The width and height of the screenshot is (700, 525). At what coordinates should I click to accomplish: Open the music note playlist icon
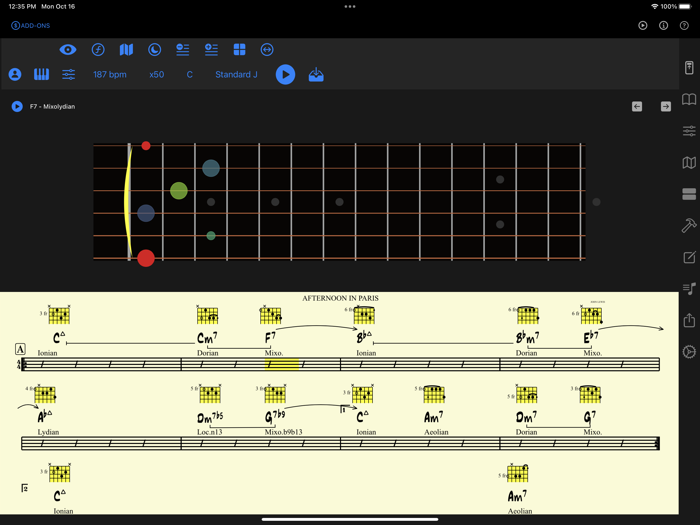[x=689, y=288]
